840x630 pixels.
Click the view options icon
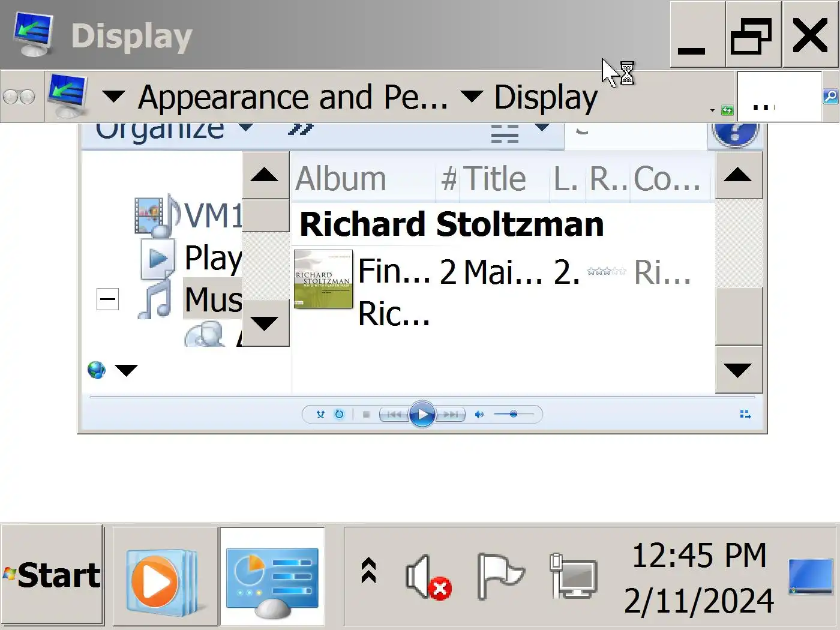pos(505,133)
